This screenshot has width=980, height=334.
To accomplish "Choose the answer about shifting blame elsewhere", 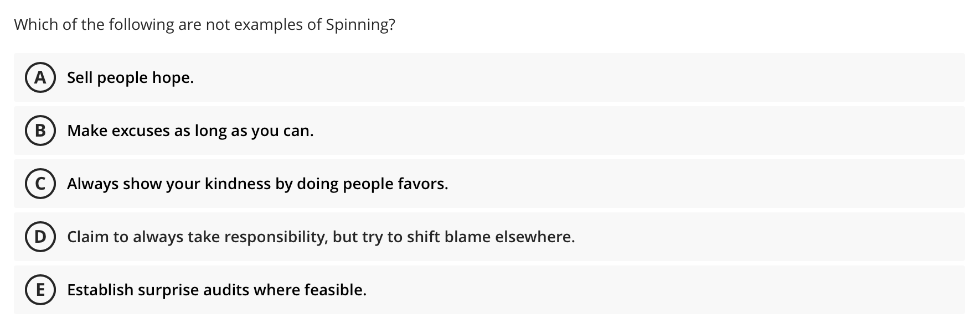I will coord(321,237).
